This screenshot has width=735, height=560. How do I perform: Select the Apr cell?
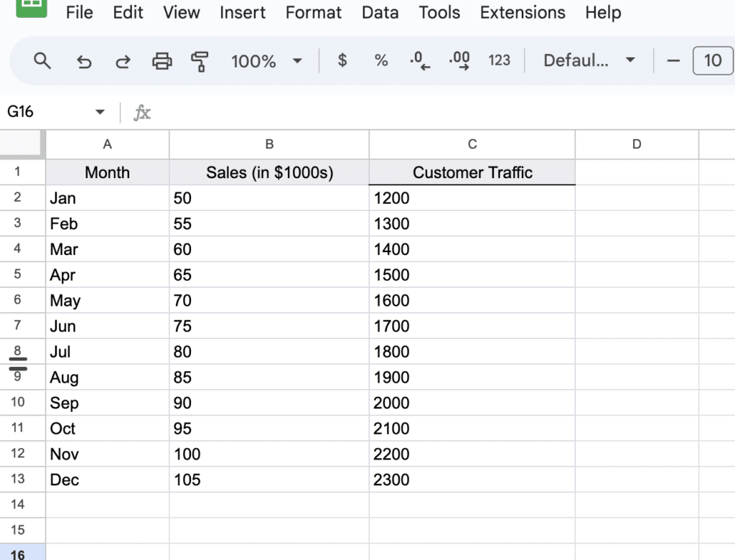coord(108,275)
